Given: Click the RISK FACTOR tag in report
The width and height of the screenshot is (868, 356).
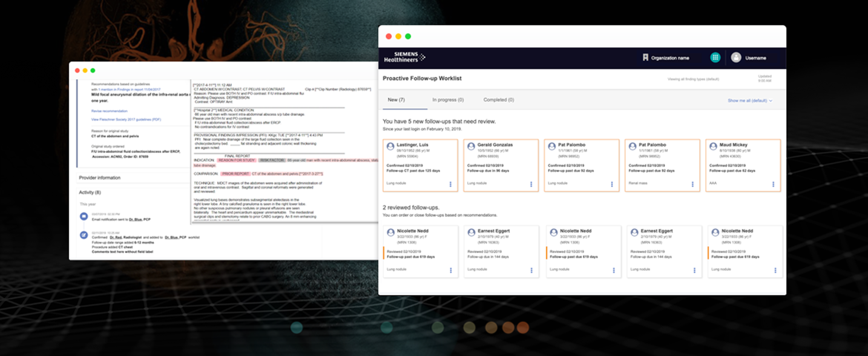Looking at the screenshot, I should (x=272, y=160).
